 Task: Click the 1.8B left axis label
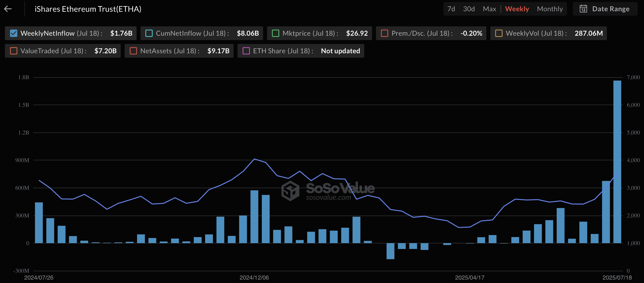point(23,77)
